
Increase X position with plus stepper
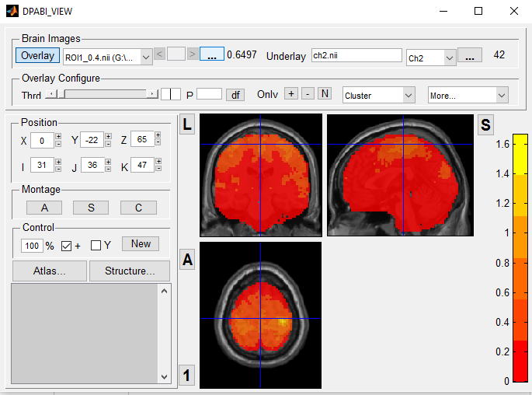point(58,136)
